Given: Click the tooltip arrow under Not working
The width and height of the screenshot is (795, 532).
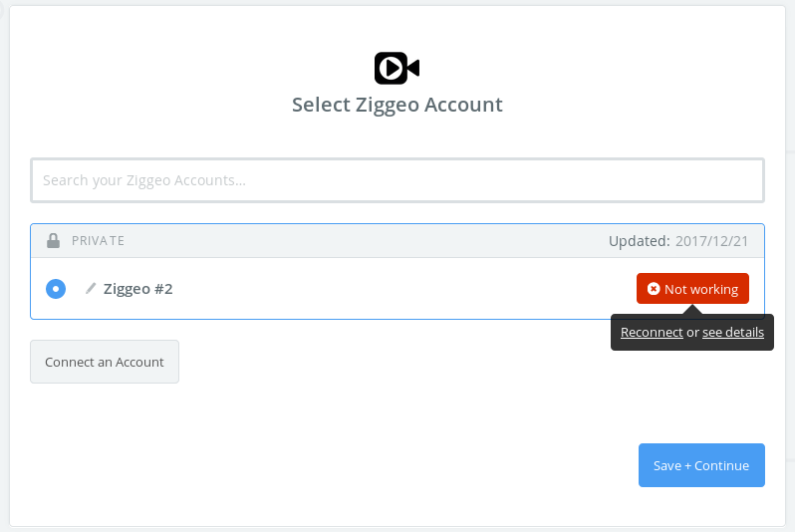Looking at the screenshot, I should coord(692,310).
